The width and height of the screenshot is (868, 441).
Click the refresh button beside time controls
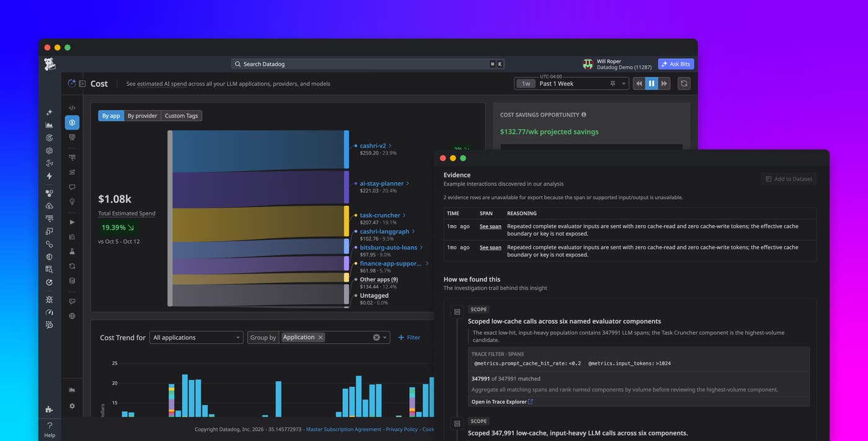click(684, 83)
